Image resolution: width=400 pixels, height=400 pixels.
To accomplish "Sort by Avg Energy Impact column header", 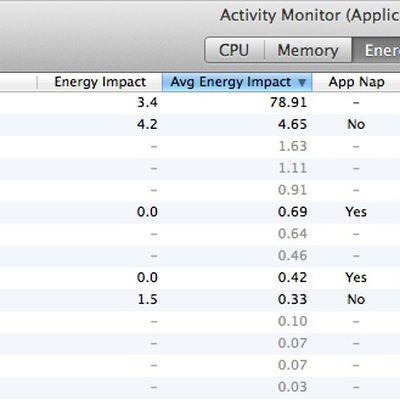I will point(237,82).
